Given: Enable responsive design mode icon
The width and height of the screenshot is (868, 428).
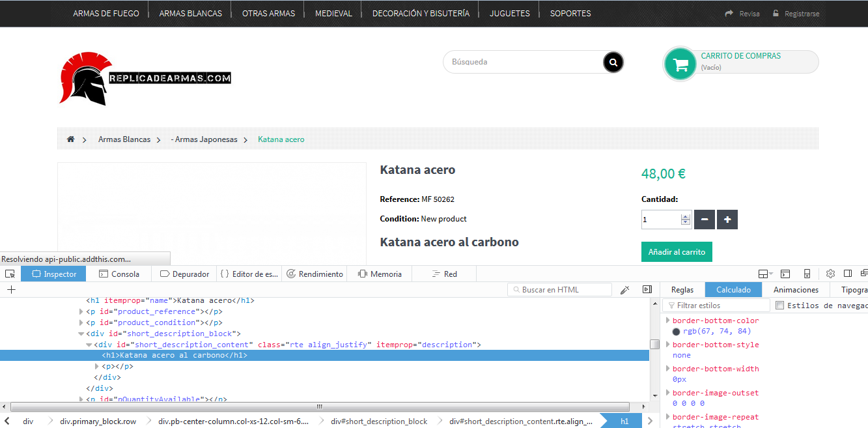Looking at the screenshot, I should [807, 274].
